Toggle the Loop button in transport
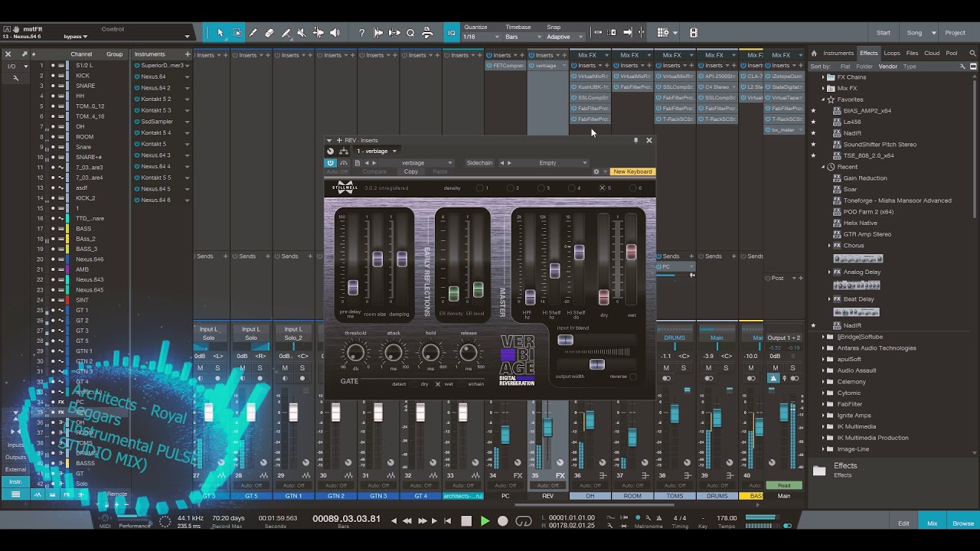This screenshot has width=980, height=551. click(x=524, y=521)
